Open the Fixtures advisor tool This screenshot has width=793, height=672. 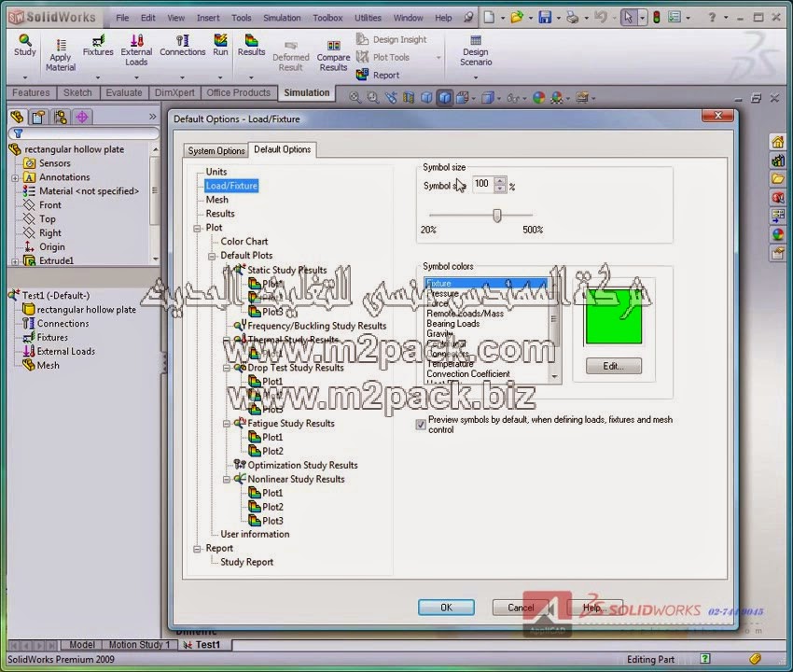pos(98,45)
